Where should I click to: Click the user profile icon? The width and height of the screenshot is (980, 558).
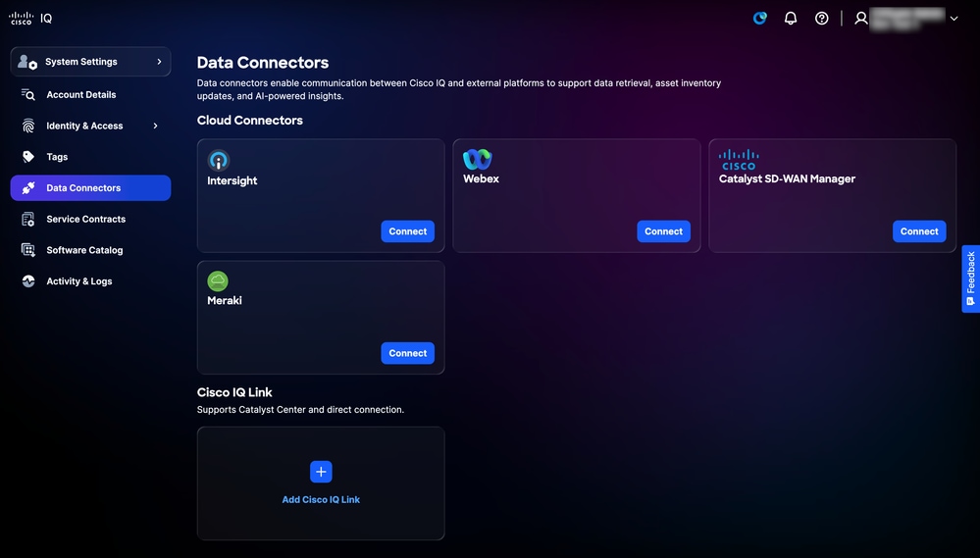(x=861, y=18)
